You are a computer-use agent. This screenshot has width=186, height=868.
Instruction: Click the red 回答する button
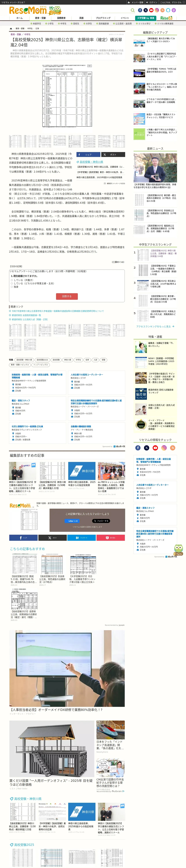(x=67, y=297)
